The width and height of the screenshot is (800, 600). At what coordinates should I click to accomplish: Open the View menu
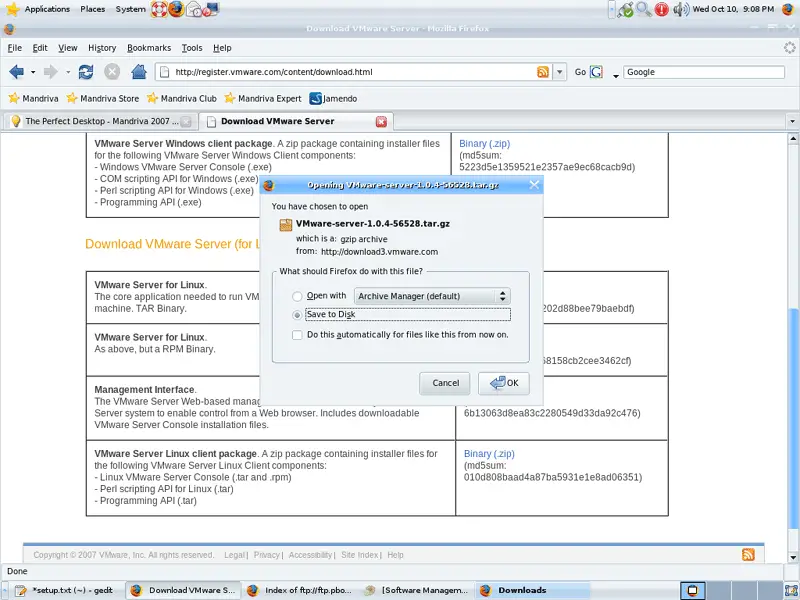[68, 48]
